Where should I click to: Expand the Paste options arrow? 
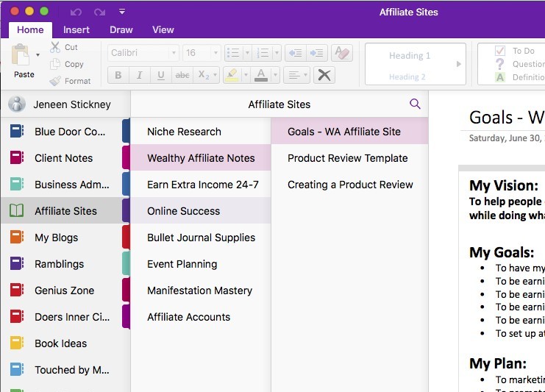coord(38,55)
